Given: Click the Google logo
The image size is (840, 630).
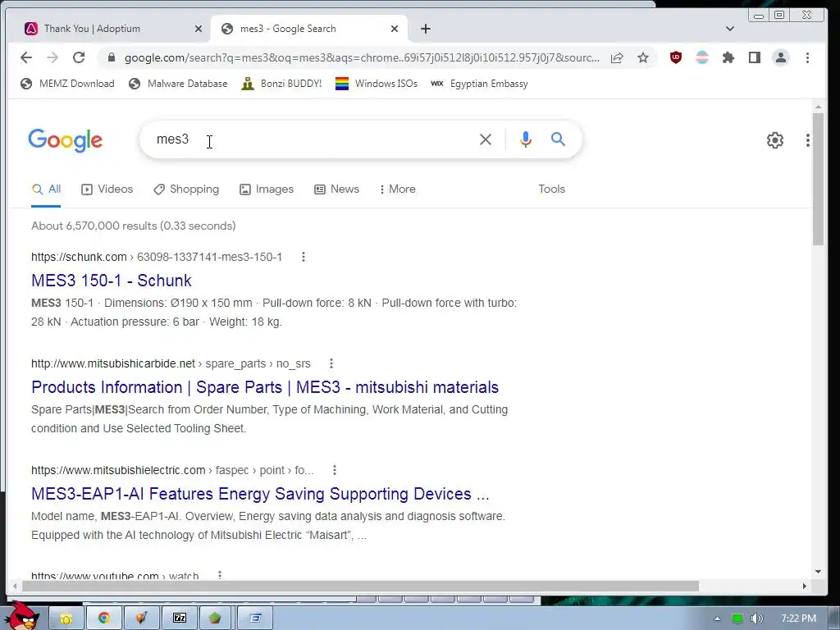Looking at the screenshot, I should click(65, 140).
